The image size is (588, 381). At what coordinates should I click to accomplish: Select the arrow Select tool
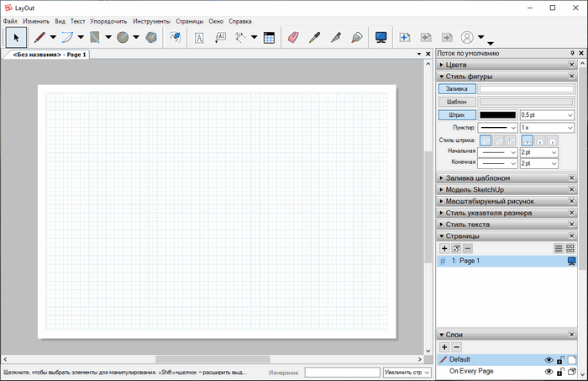click(16, 37)
